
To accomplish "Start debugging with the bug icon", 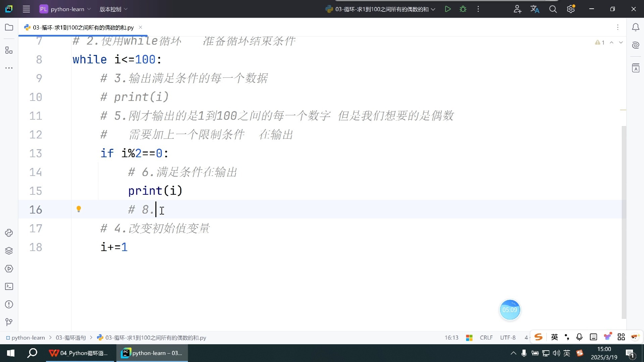I will coord(463,9).
